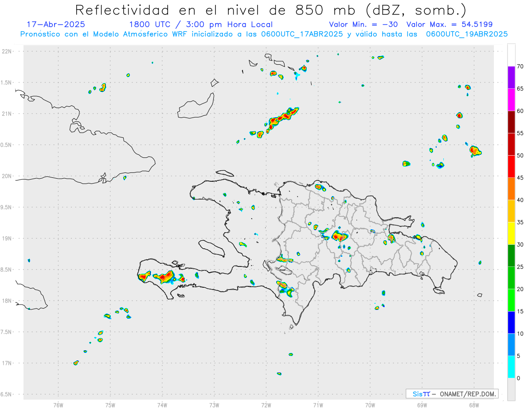Click the '76W' longitude label
This screenshot has height=411, width=532.
point(58,405)
